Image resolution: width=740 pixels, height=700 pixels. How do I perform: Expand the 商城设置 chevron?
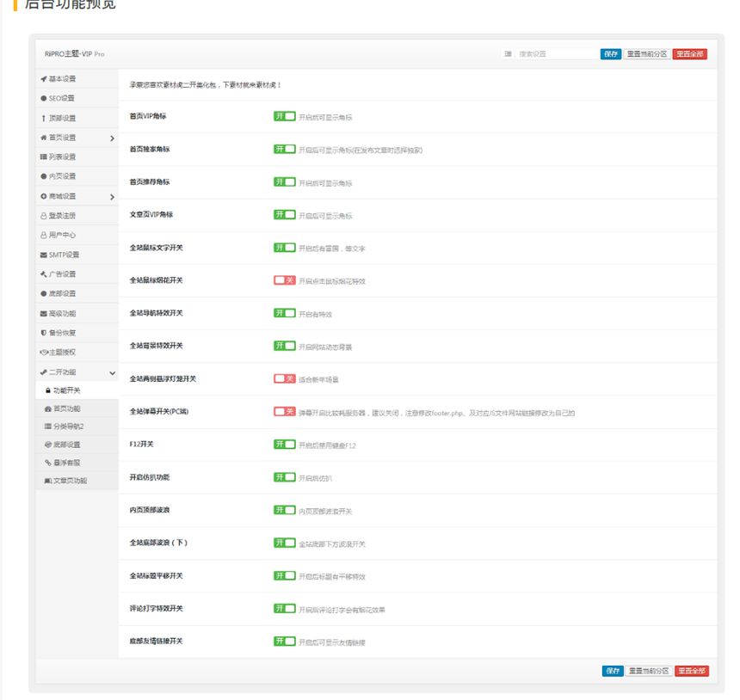pyautogui.click(x=112, y=197)
